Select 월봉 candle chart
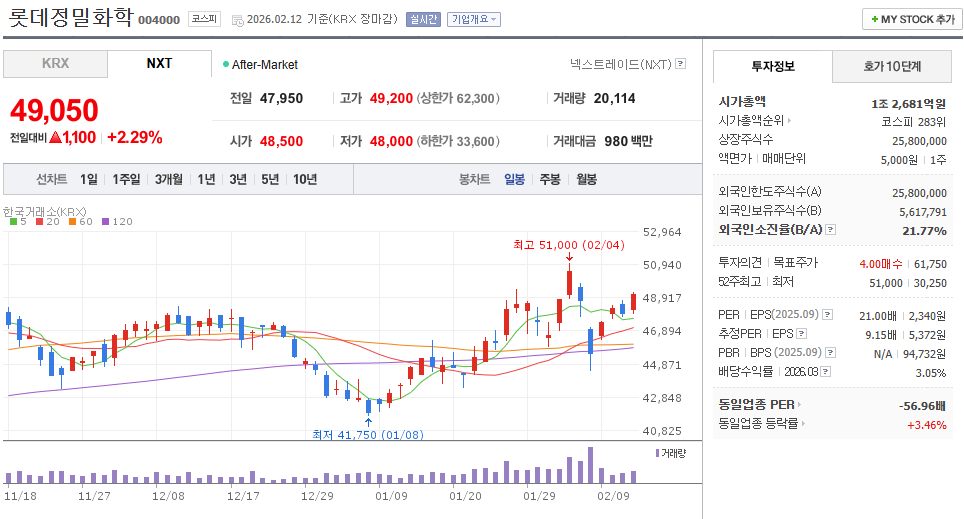The image size is (964, 519). pos(587,180)
